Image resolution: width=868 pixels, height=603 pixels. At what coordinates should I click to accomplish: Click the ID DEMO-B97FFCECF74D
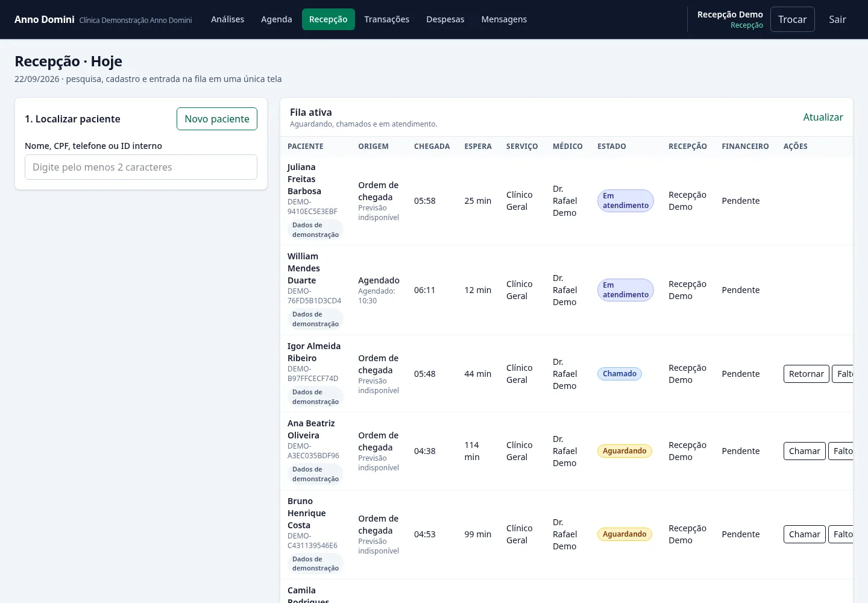click(x=313, y=374)
